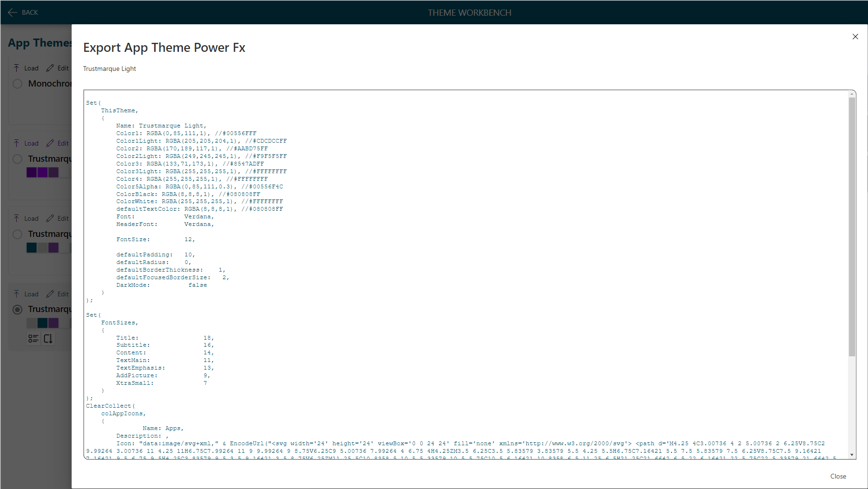Screen dimensions: 868x489
Task: Click code line 'colAppIcons,'
Action: (123, 413)
